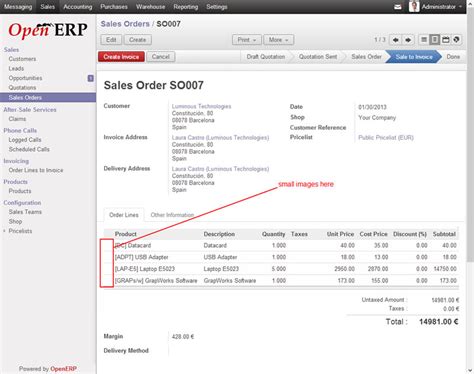Select the [ADPT] USB Adapter row

[x=281, y=257]
